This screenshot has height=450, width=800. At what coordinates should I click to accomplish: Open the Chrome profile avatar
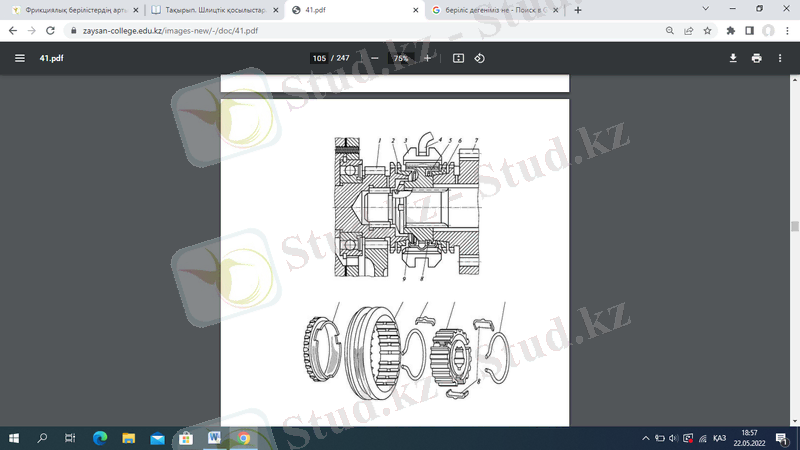tap(768, 31)
